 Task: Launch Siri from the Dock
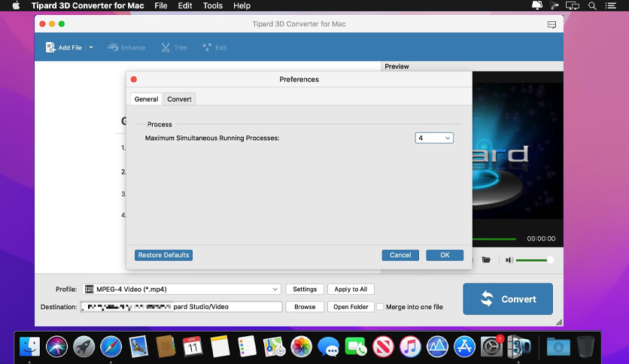click(x=56, y=347)
